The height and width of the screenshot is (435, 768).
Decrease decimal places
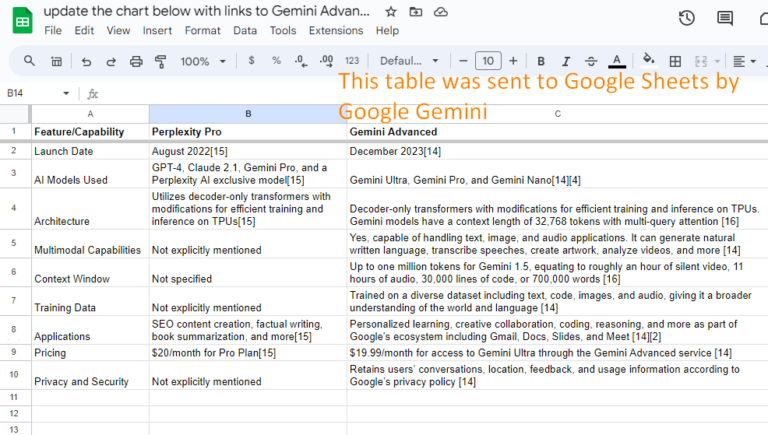[301, 61]
